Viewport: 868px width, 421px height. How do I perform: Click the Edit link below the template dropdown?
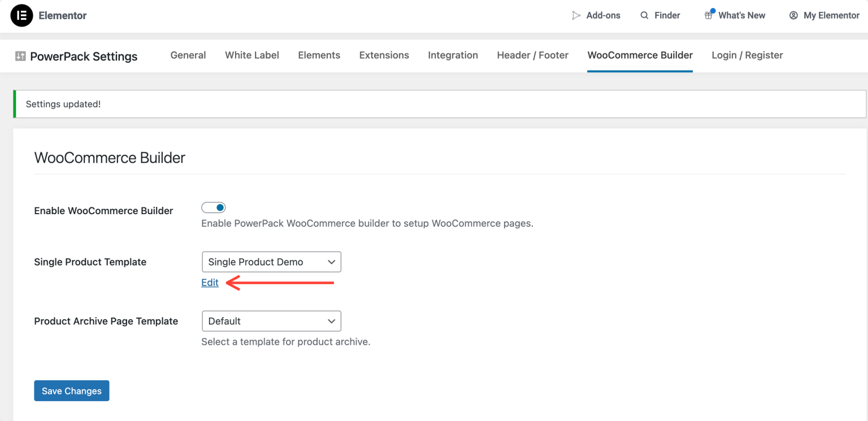click(x=210, y=283)
